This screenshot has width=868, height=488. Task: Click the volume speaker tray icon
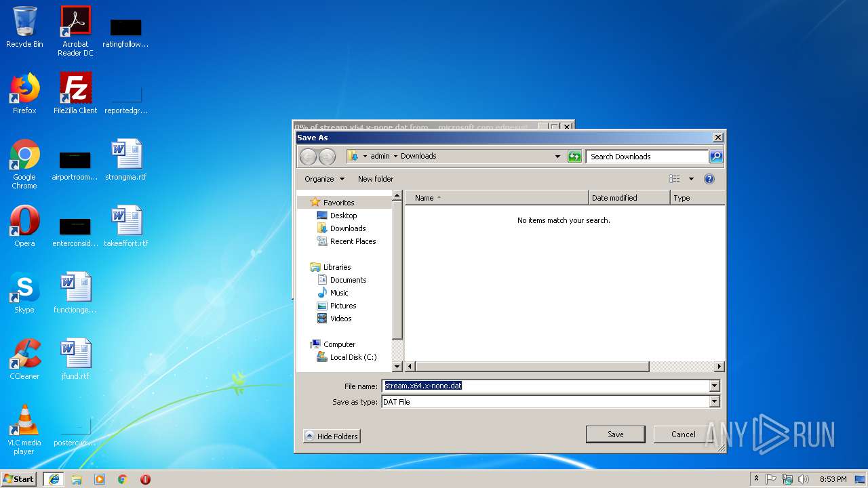click(804, 479)
